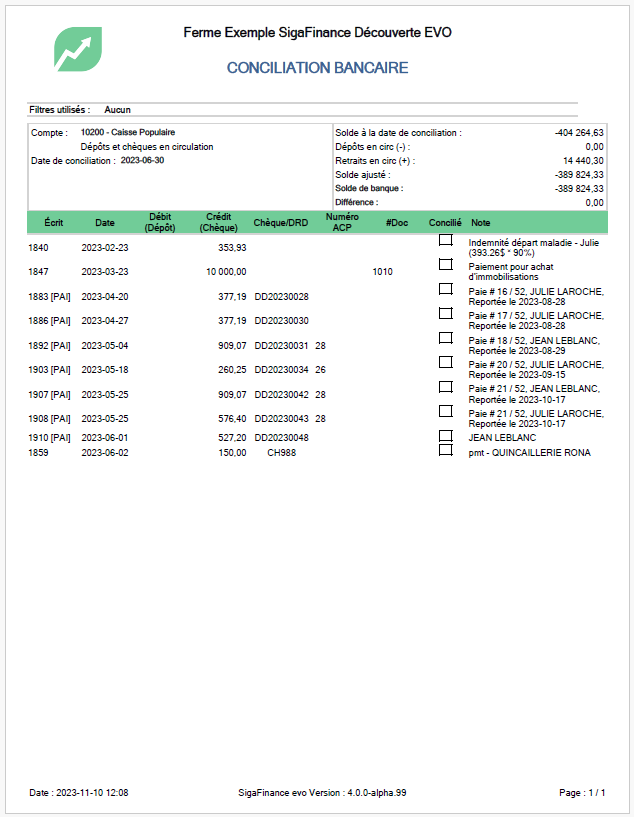634x817 pixels.
Task: Click the Numéro ACP column header
Action: tap(342, 222)
